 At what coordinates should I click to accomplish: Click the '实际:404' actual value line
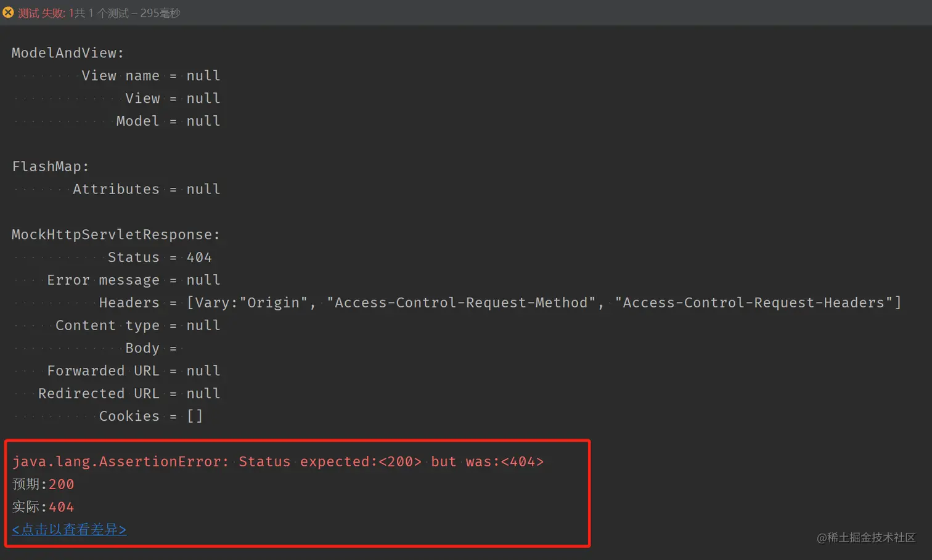pyautogui.click(x=43, y=507)
